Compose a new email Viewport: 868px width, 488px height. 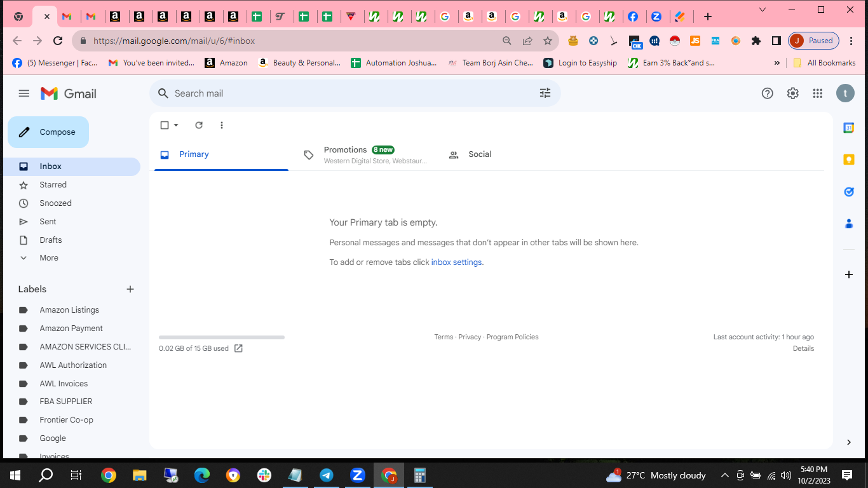point(48,132)
